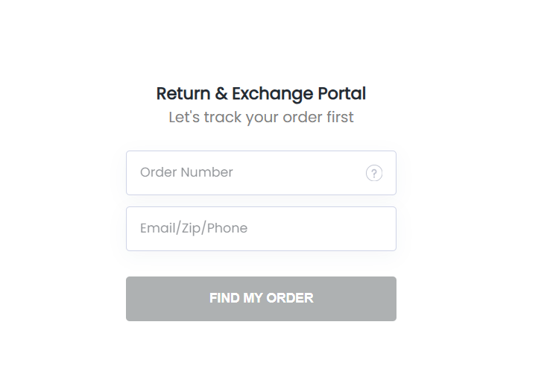Screen dimensions: 553x392
Task: Select the Order Number text box
Action: tap(246, 173)
